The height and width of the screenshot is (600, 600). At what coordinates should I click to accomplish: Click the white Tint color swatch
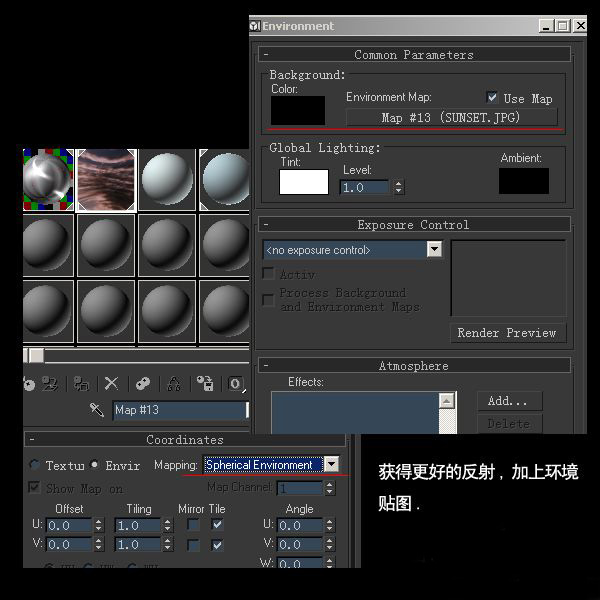303,182
